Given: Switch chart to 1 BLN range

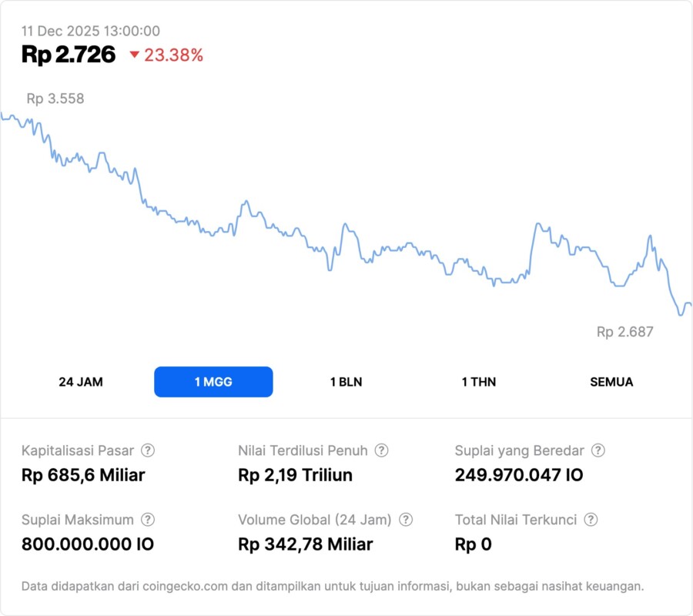Looking at the screenshot, I should [x=346, y=382].
